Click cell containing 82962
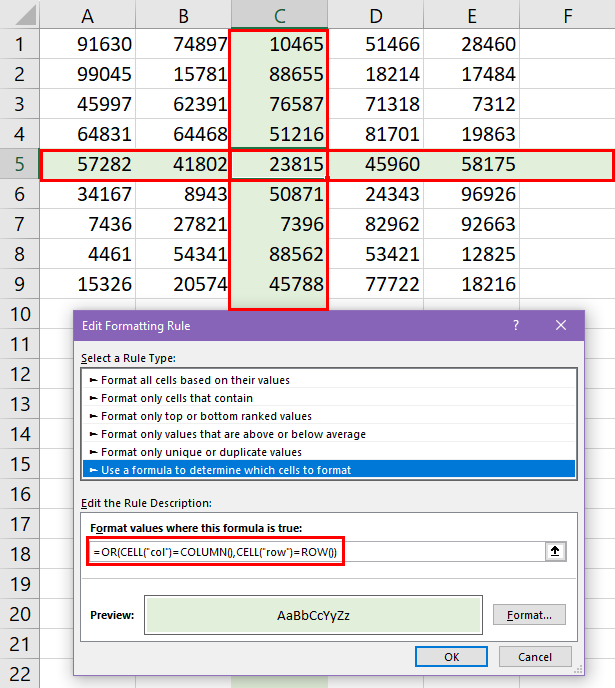The width and height of the screenshot is (615, 688). [375, 224]
